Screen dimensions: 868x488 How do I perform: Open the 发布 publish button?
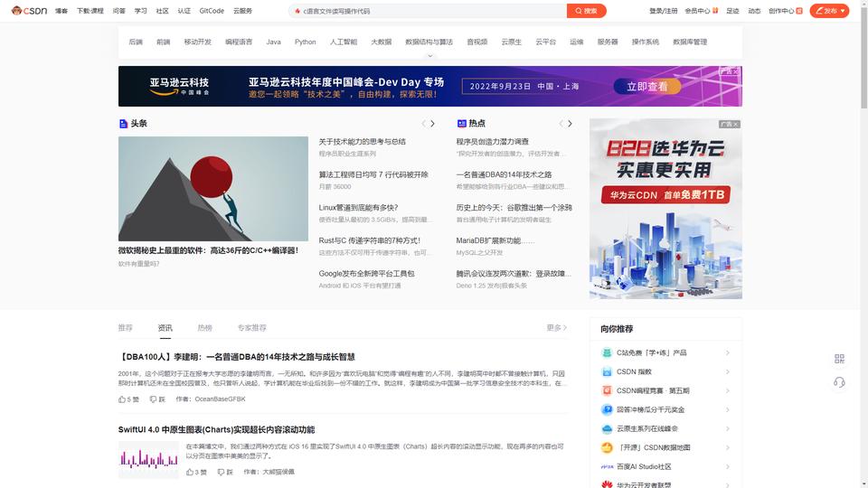829,11
